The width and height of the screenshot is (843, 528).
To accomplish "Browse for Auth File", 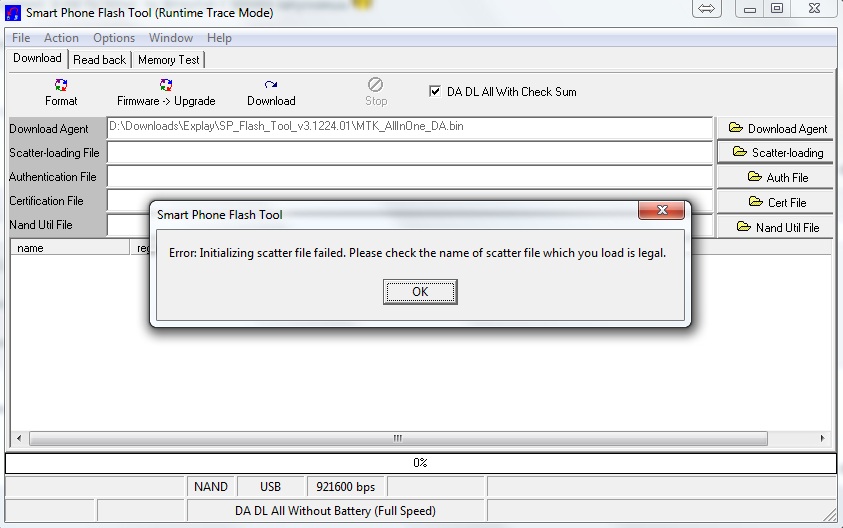I will tap(777, 178).
